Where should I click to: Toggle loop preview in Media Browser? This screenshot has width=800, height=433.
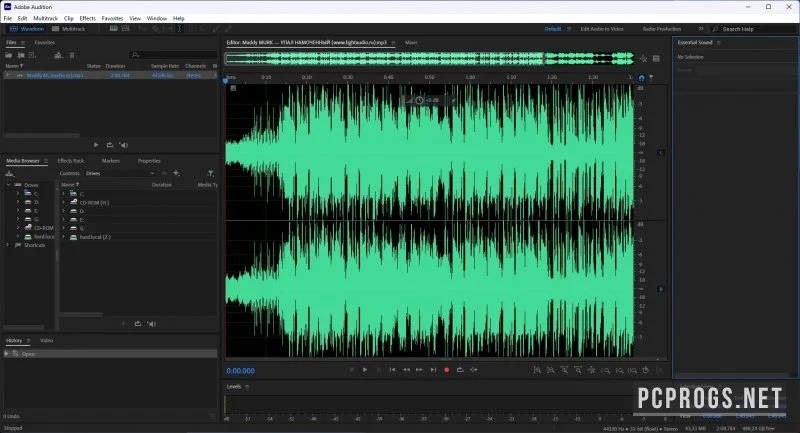tap(138, 324)
